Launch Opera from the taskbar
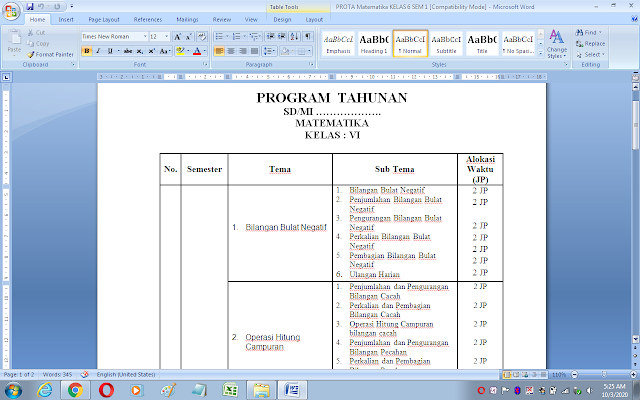 pyautogui.click(x=106, y=390)
